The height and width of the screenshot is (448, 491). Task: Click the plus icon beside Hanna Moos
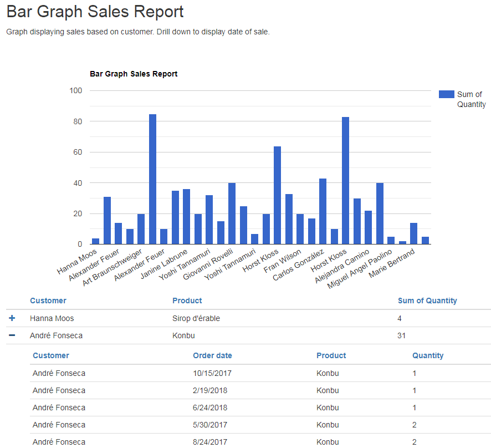(x=12, y=318)
